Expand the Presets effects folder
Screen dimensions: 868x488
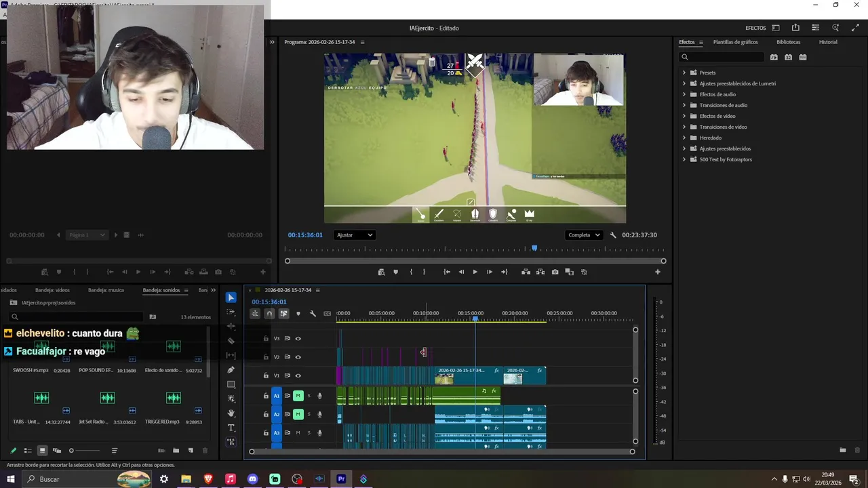pos(684,73)
